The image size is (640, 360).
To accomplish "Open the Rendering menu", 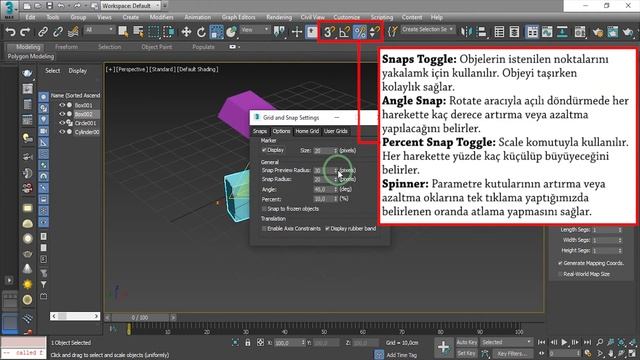I will pos(279,17).
